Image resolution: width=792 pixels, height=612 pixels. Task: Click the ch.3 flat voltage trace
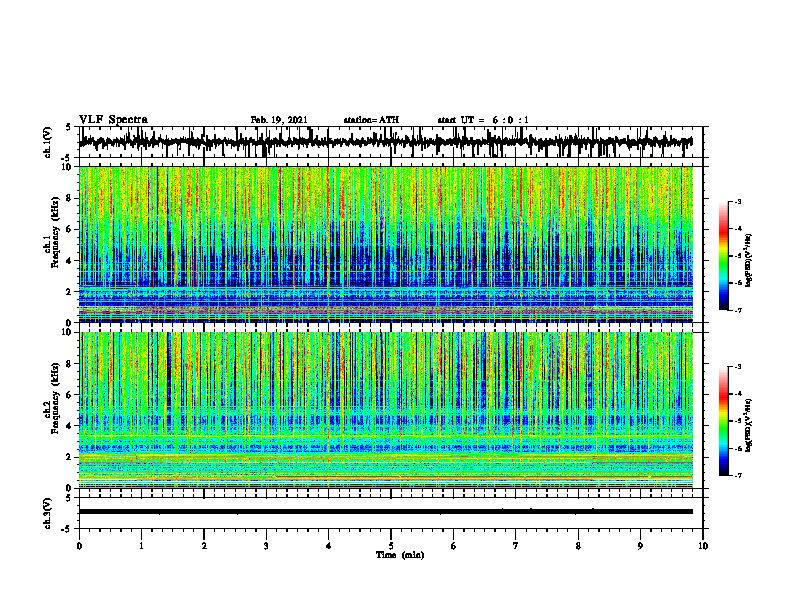pyautogui.click(x=386, y=512)
